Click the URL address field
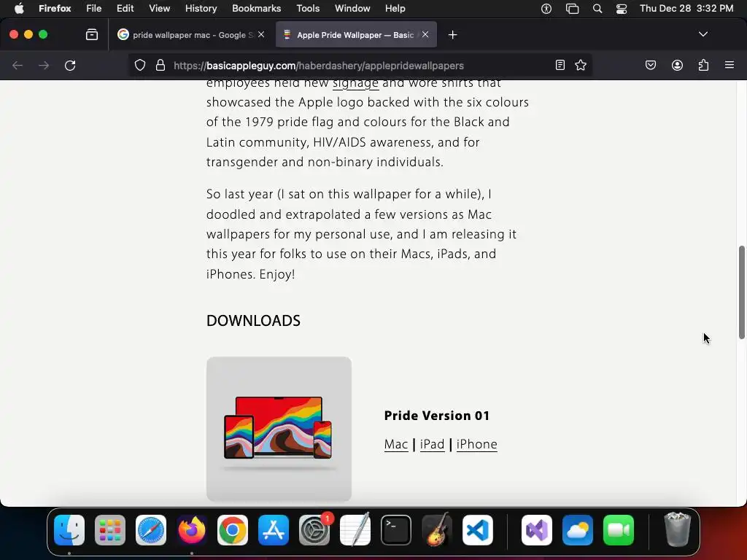Screen dimensions: 747x560 [361, 65]
